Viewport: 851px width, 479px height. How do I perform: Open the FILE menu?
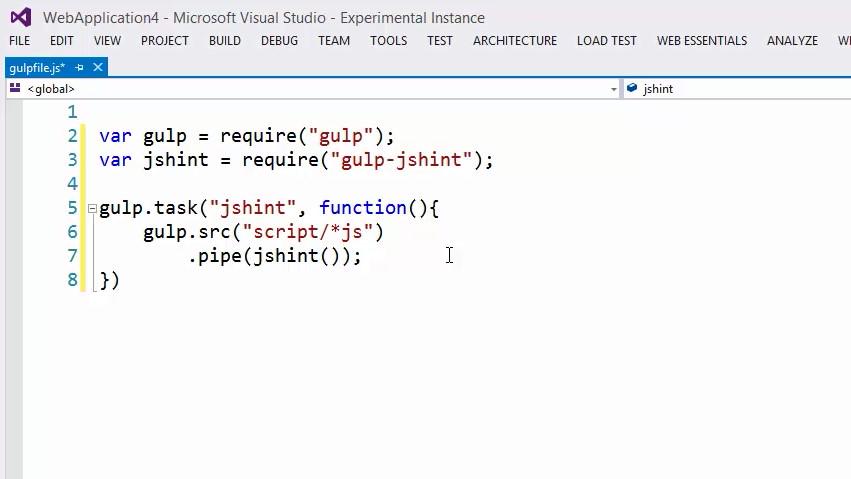tap(20, 41)
